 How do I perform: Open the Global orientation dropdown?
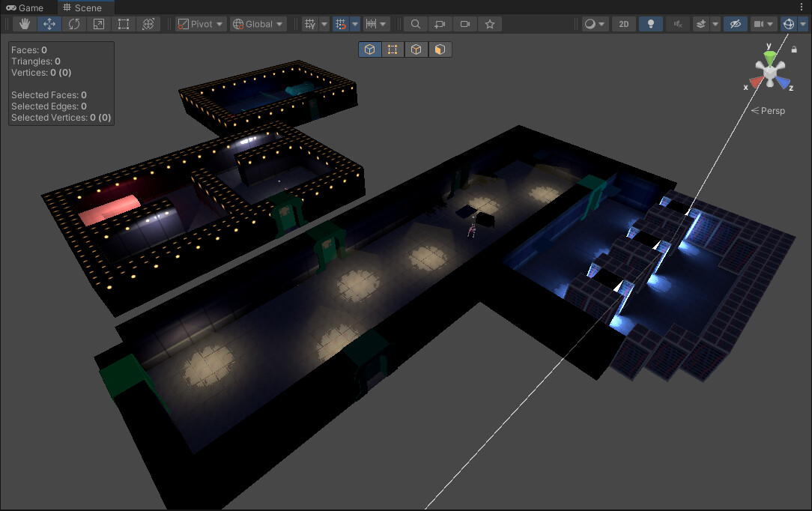258,23
